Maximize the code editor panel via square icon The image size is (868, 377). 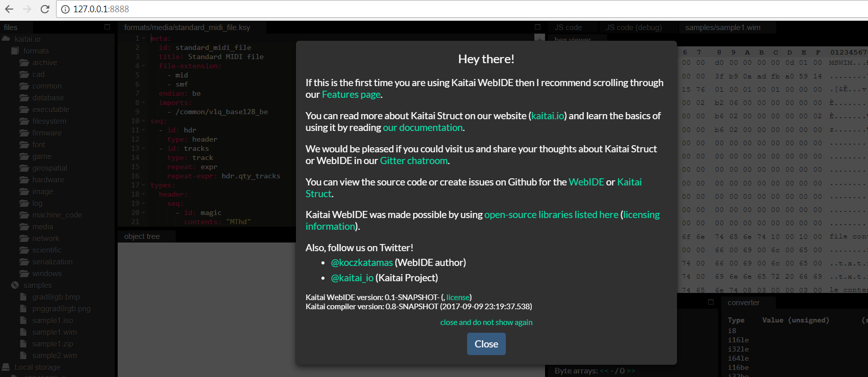tap(537, 27)
